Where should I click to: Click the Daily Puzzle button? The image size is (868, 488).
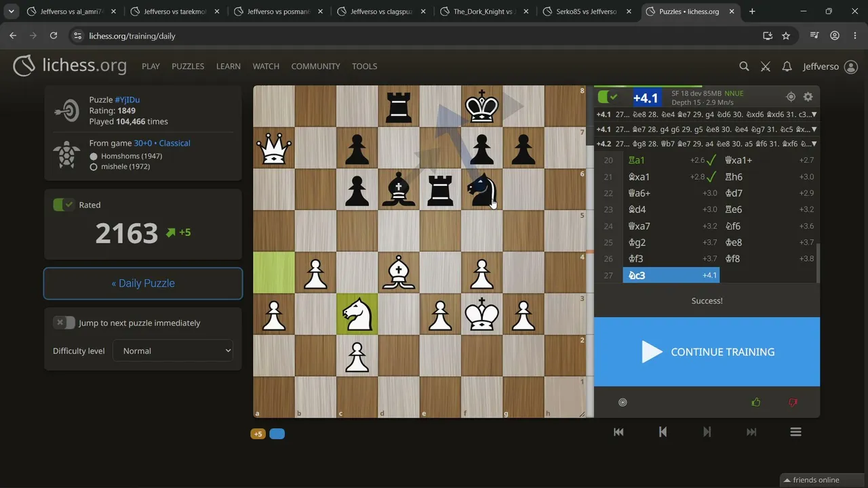pyautogui.click(x=143, y=283)
